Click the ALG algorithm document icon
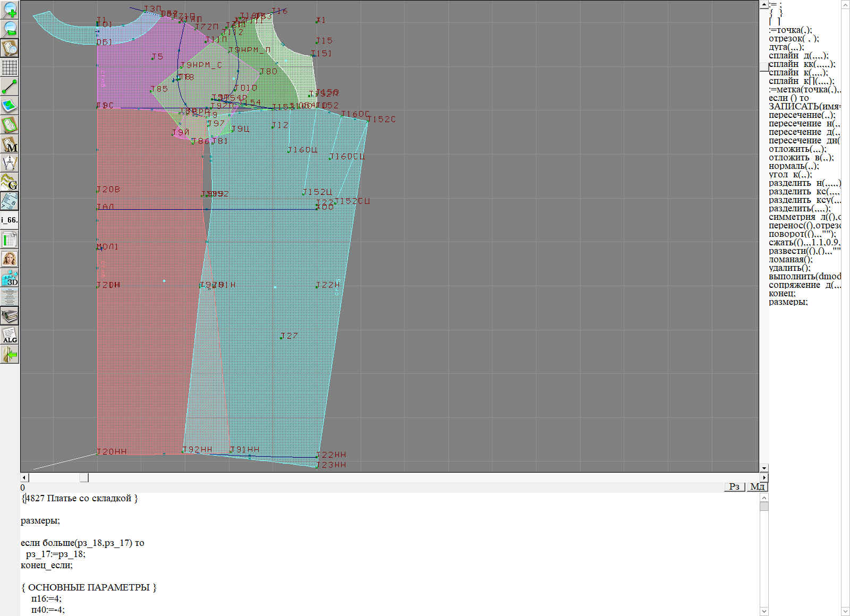The image size is (850, 616). click(x=10, y=335)
